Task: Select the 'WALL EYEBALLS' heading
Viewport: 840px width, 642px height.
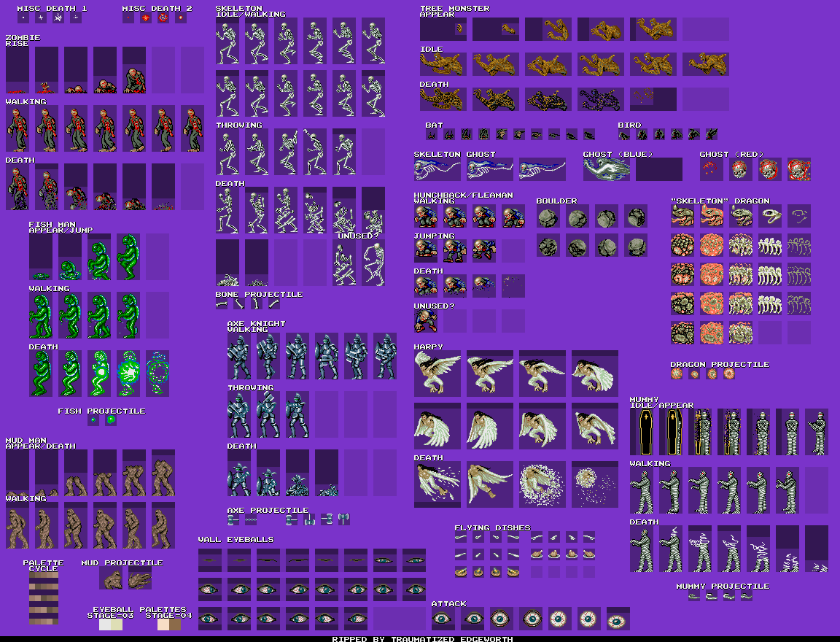Action: (x=236, y=540)
